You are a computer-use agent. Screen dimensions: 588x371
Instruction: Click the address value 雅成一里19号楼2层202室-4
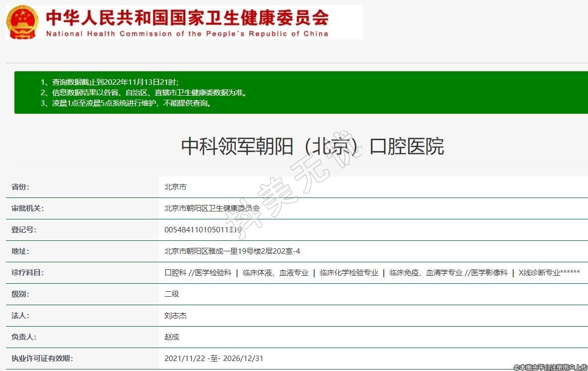232,251
